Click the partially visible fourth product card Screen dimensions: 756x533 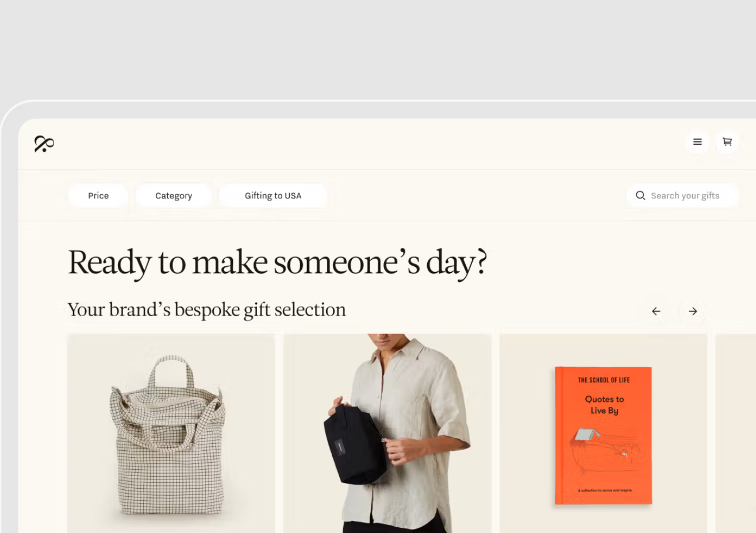tap(736, 434)
